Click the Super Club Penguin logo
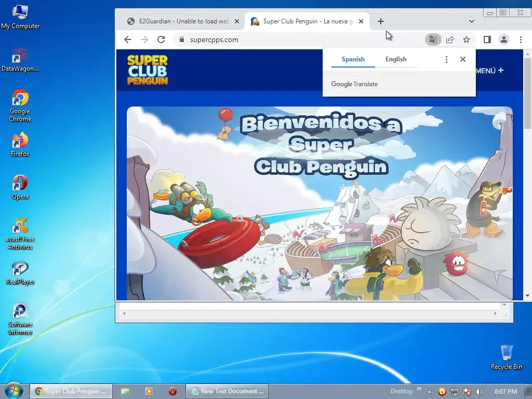The image size is (532, 399). [x=147, y=70]
